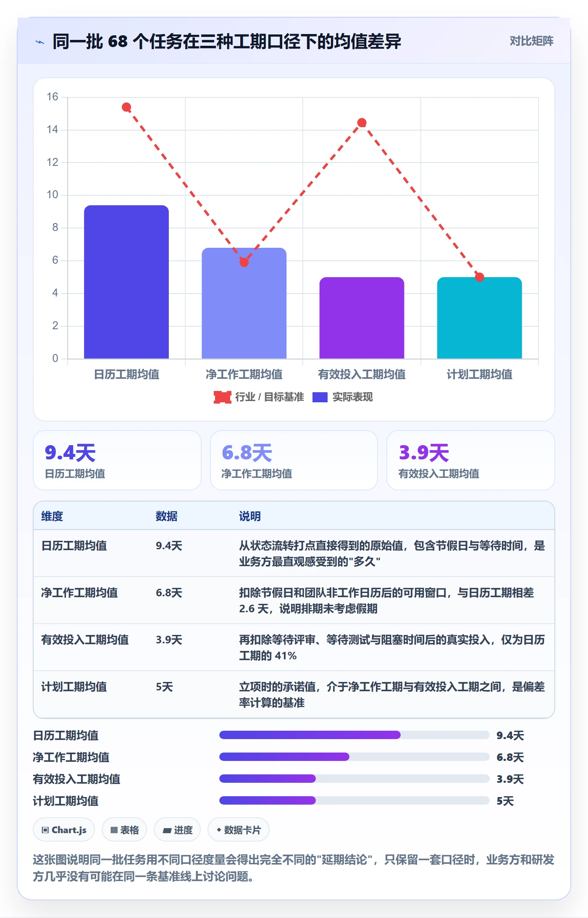Select the 计划工期均值 table row name
The height and width of the screenshot is (918, 588).
point(74,687)
